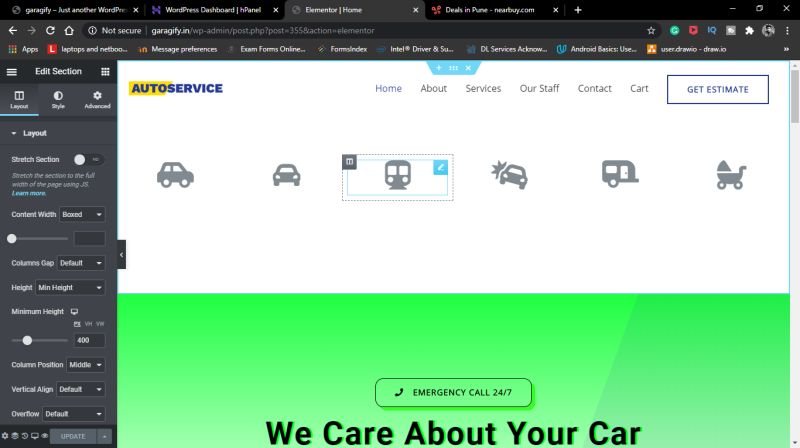The width and height of the screenshot is (800, 448).
Task: Open the Height dropdown set to Min Height
Action: tap(70, 288)
